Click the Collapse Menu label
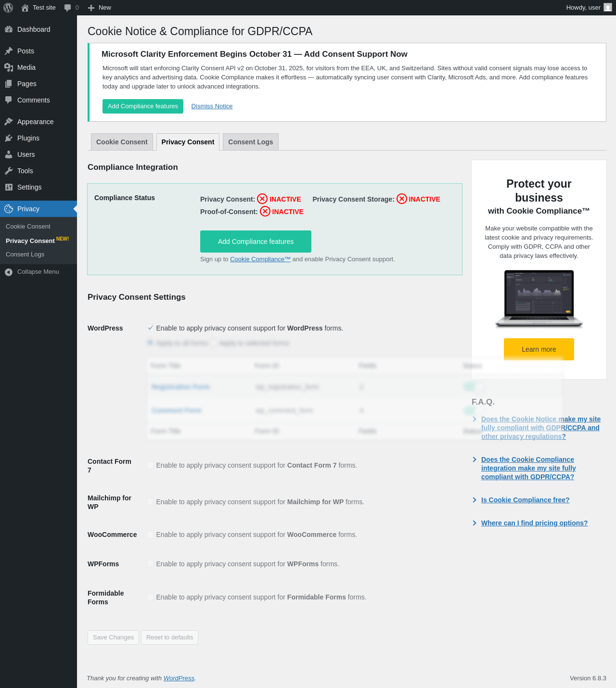616x688 pixels. [x=38, y=272]
